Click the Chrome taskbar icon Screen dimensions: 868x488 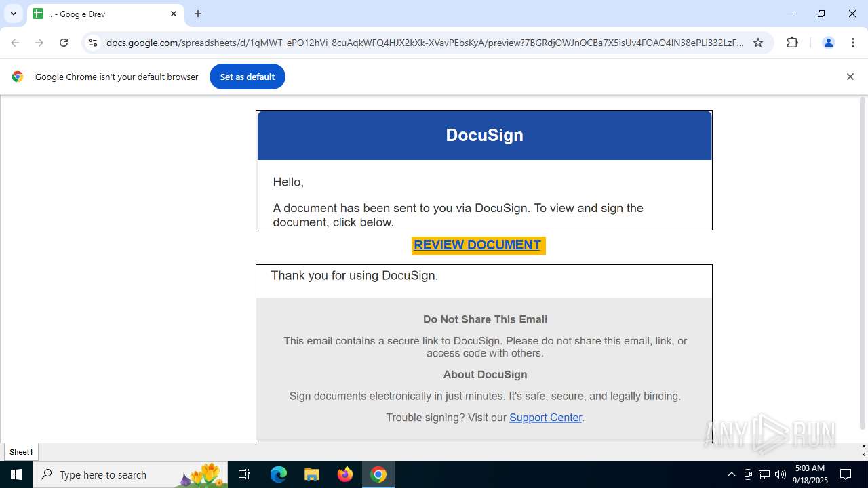378,474
